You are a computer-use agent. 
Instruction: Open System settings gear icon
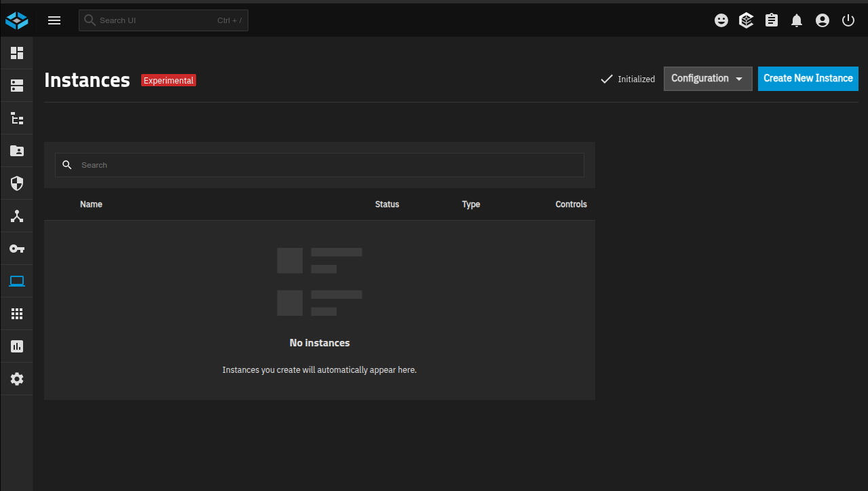tap(17, 379)
